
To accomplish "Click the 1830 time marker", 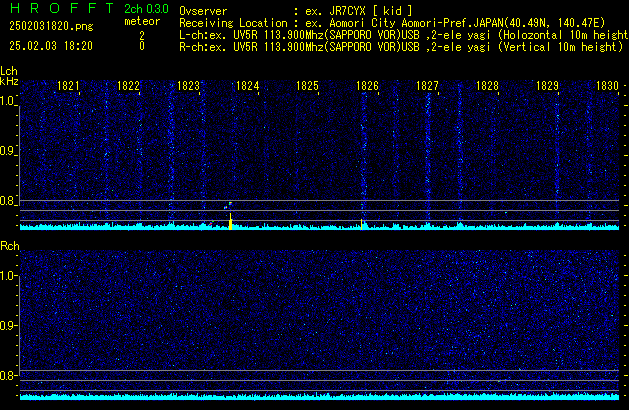I will click(x=607, y=86).
